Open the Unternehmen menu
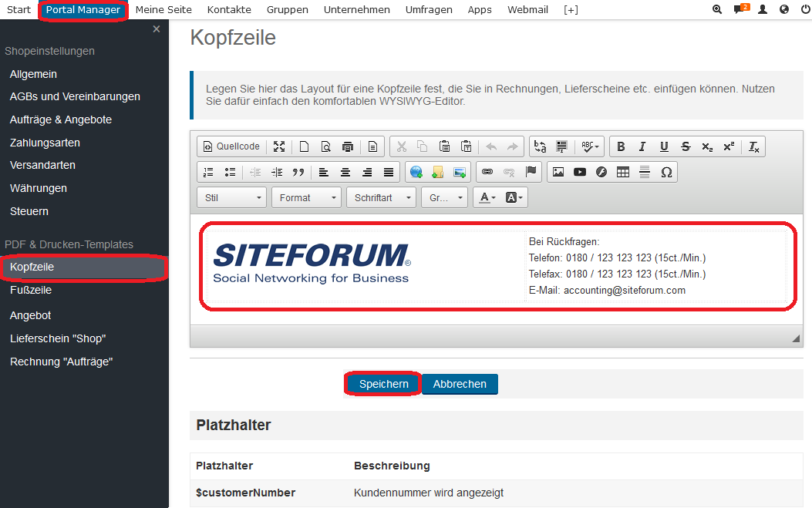 pos(357,10)
